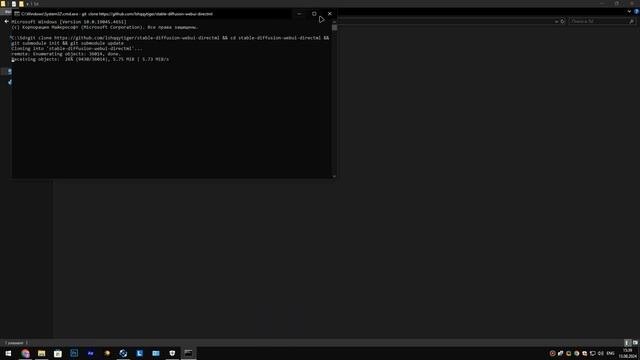Launch Photoshop from the taskbar
This screenshot has width=640, height=360.
[x=74, y=353]
